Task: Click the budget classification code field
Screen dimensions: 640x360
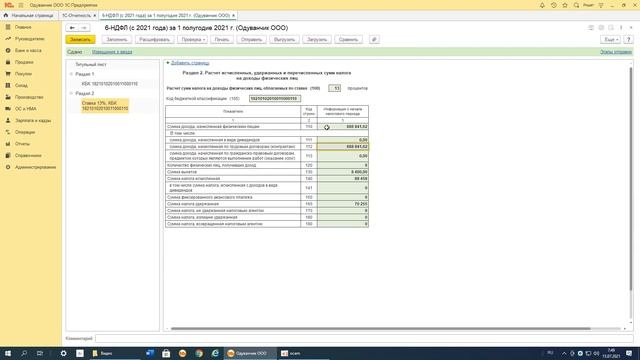Action: tap(275, 98)
